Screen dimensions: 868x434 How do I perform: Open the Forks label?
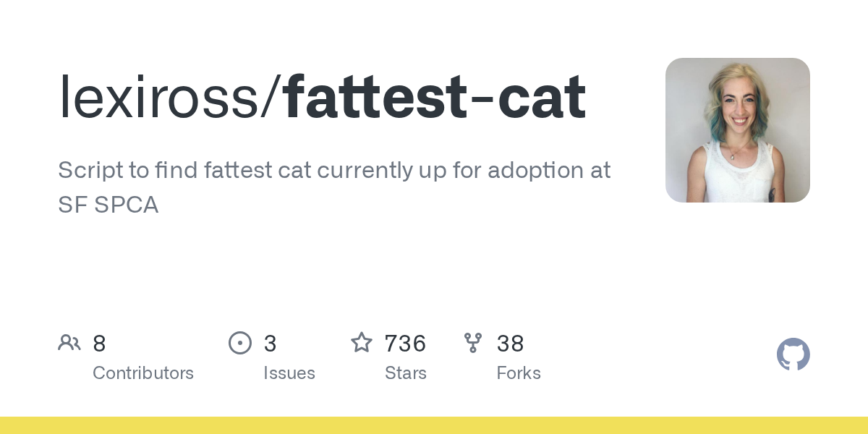pyautogui.click(x=519, y=373)
